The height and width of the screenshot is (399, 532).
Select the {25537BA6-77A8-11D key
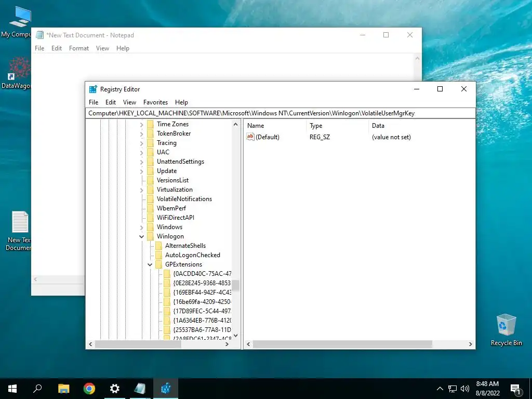coord(202,329)
